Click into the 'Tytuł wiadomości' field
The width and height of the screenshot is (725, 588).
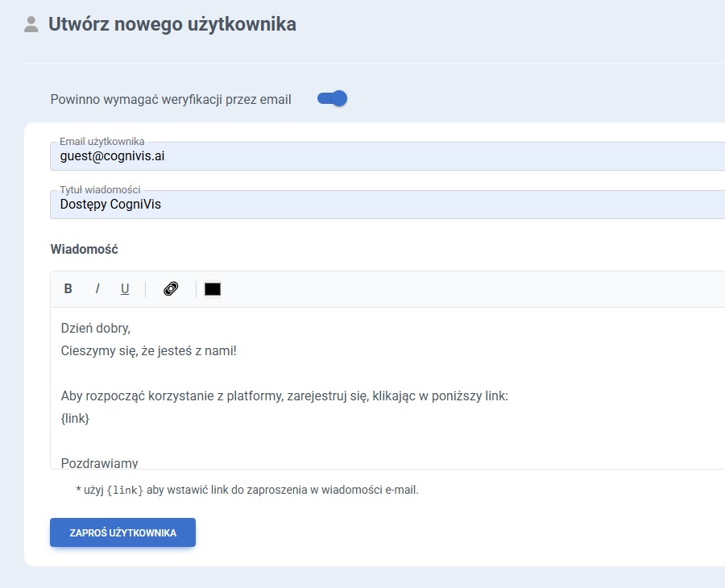click(x=387, y=205)
